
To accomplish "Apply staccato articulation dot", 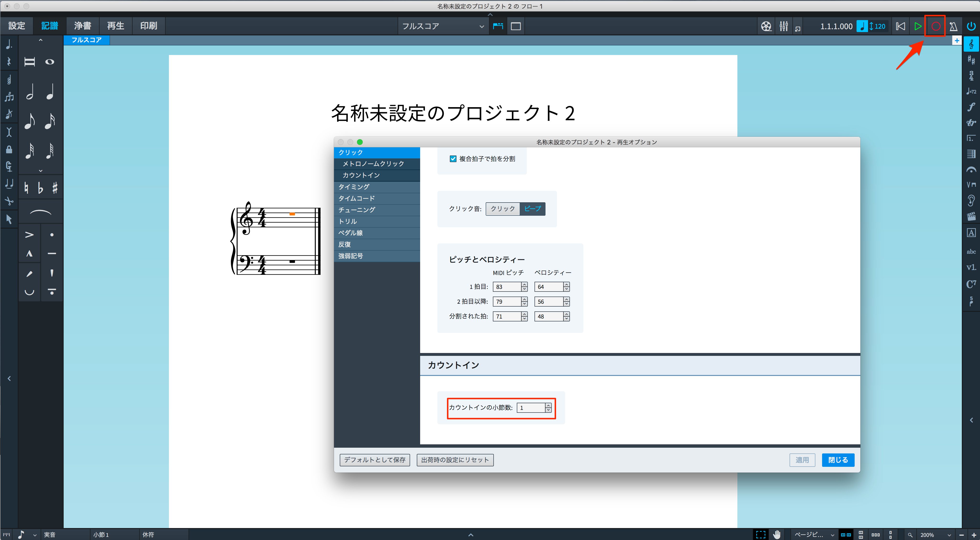I will click(52, 235).
